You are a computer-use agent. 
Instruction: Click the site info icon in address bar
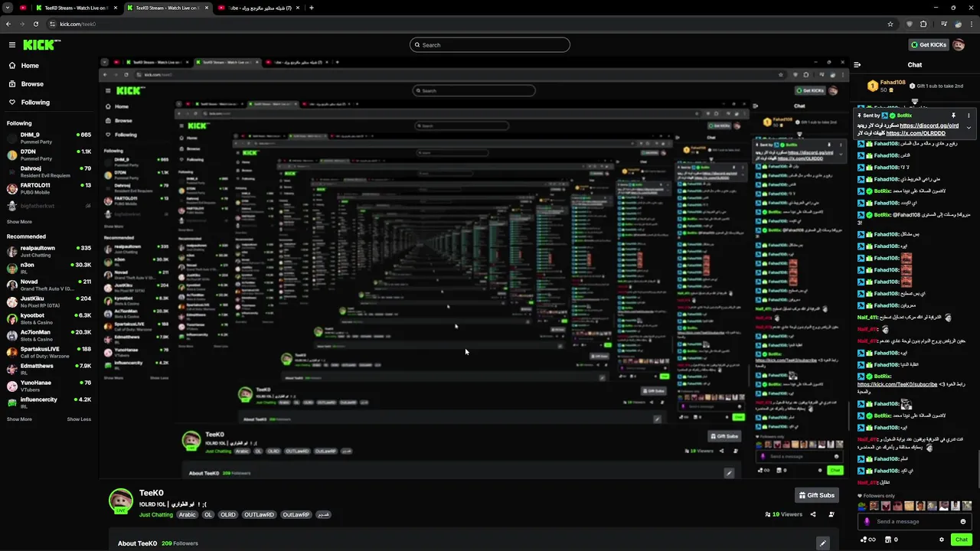pos(53,24)
